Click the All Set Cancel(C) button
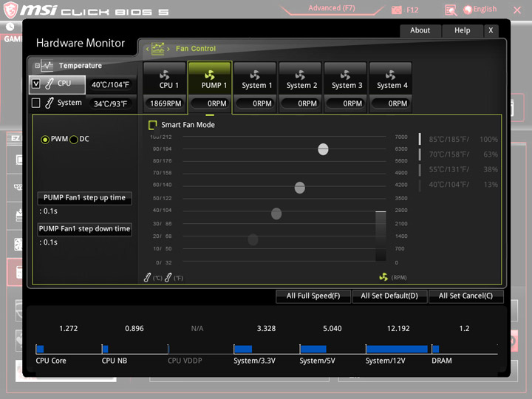The height and width of the screenshot is (399, 532). [x=465, y=296]
